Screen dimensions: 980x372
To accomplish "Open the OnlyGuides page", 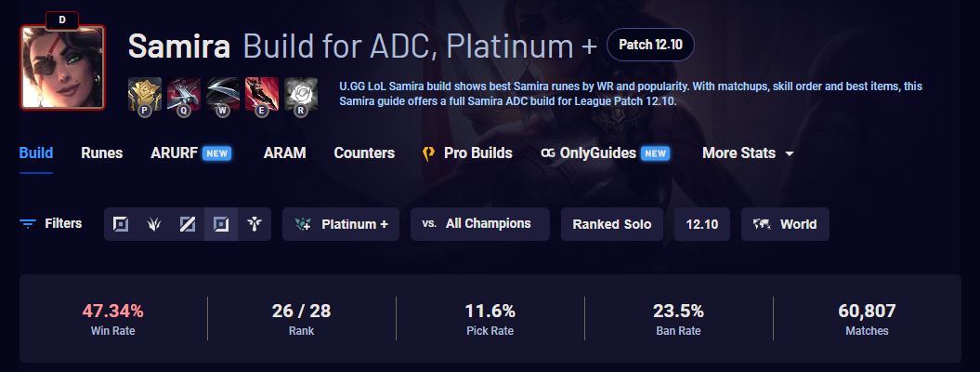I will click(605, 153).
